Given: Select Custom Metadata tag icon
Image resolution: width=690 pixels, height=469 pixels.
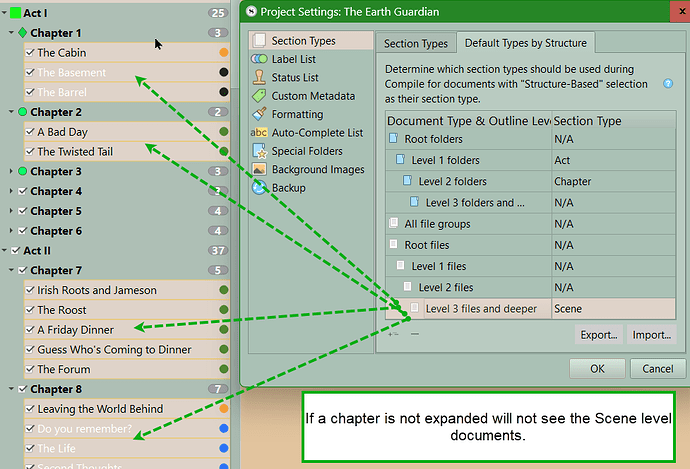Looking at the screenshot, I should [259, 96].
